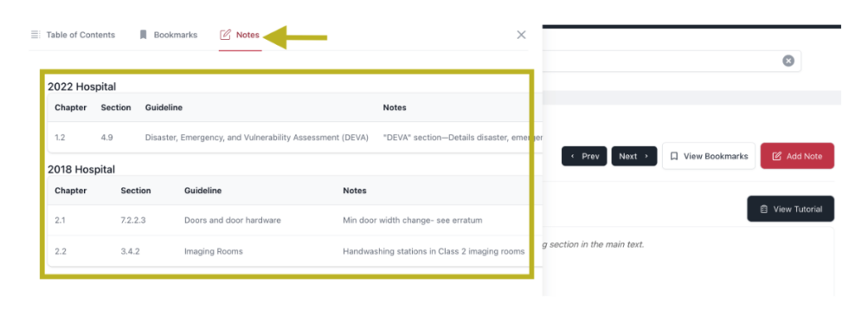
Task: Select the Notes tab
Action: coord(240,35)
